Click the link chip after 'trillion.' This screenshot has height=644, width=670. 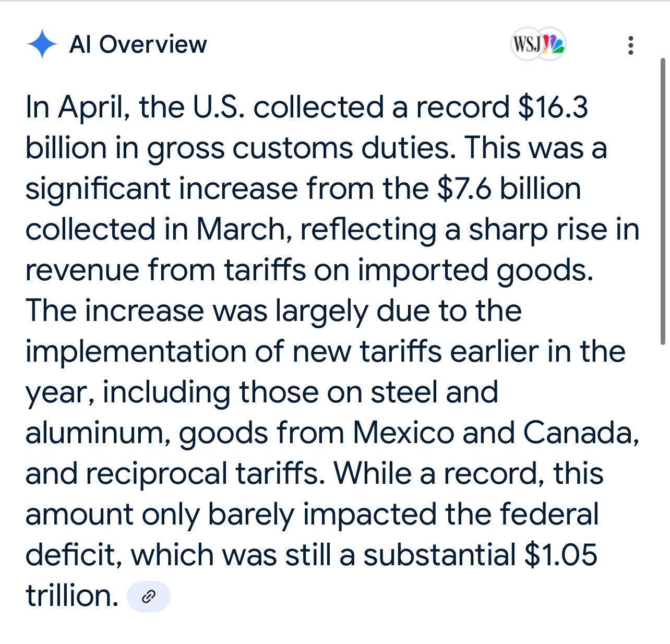coord(149,596)
